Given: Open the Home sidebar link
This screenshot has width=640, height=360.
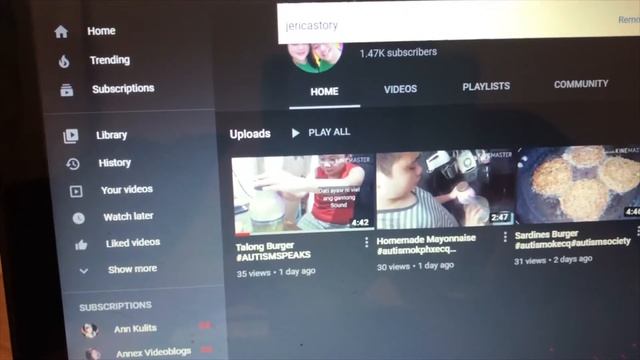Looking at the screenshot, I should 101,31.
